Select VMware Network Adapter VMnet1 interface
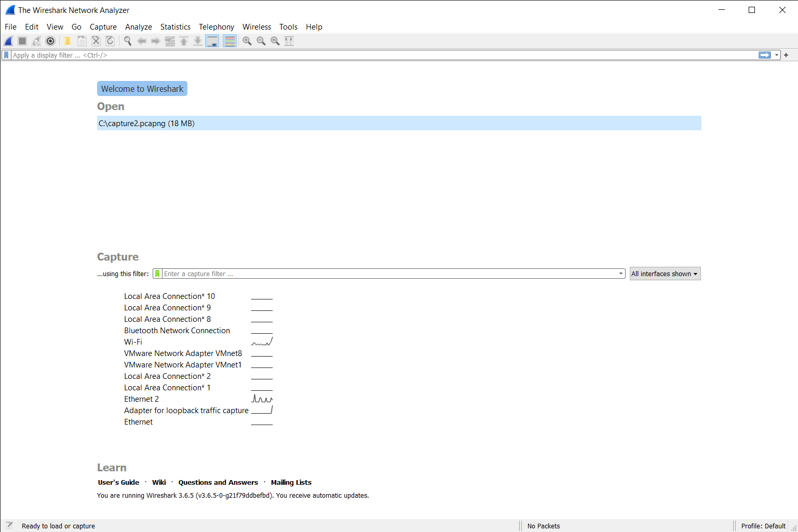This screenshot has width=798, height=532. click(x=183, y=365)
